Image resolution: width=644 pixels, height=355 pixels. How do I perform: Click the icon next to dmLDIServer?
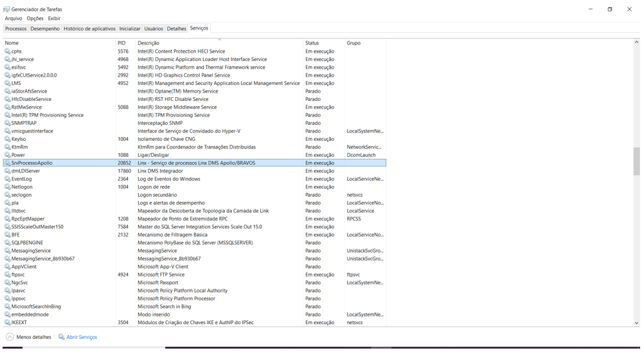(x=8, y=171)
